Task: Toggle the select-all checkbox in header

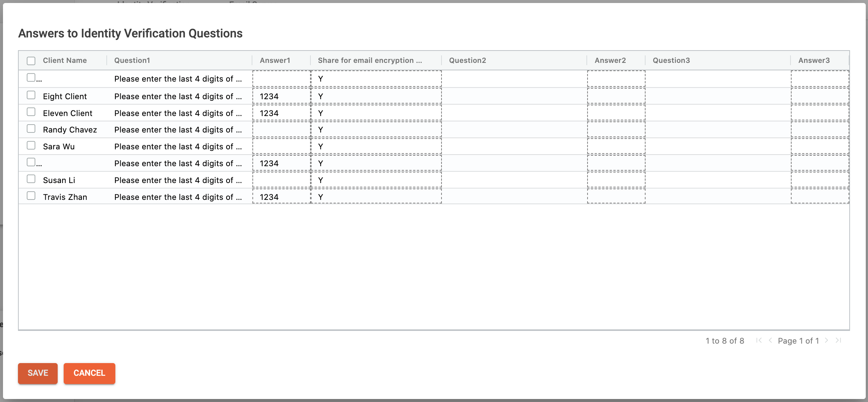Action: pos(31,61)
